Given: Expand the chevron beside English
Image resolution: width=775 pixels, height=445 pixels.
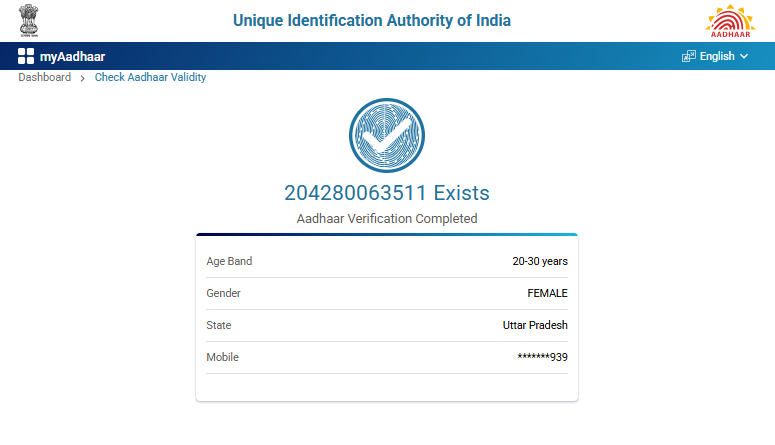Looking at the screenshot, I should pos(744,56).
